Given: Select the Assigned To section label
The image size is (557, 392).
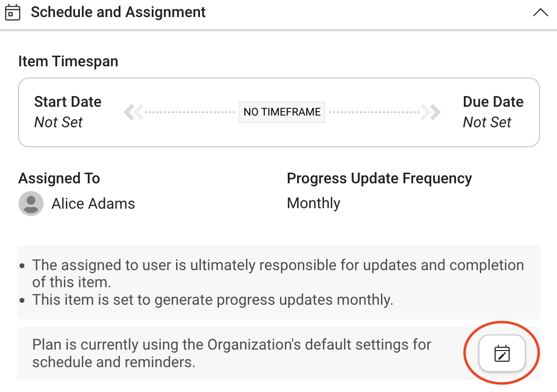Looking at the screenshot, I should [59, 178].
